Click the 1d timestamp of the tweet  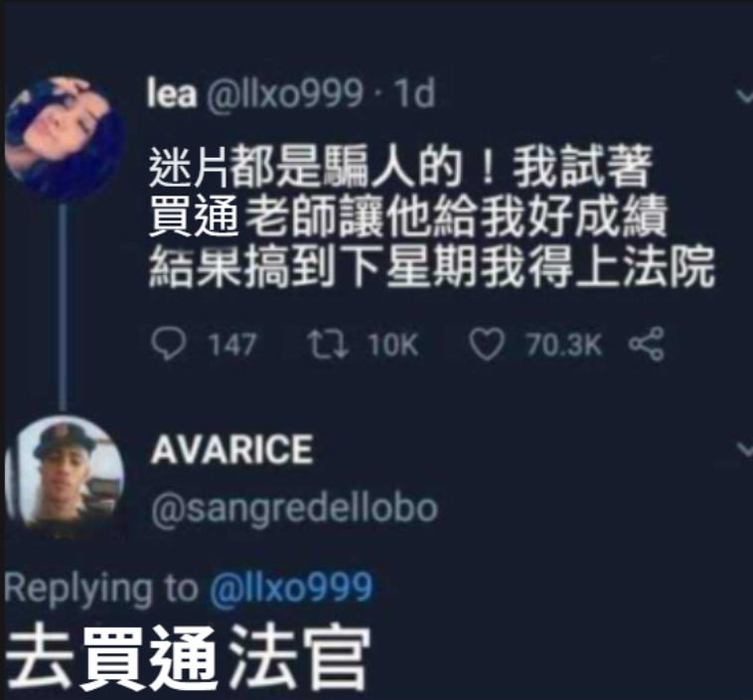coord(414,93)
